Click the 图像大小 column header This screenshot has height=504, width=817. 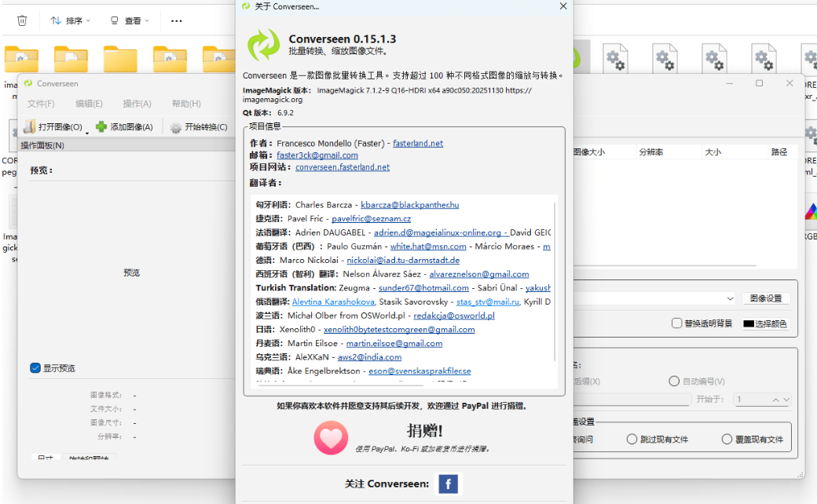click(589, 152)
